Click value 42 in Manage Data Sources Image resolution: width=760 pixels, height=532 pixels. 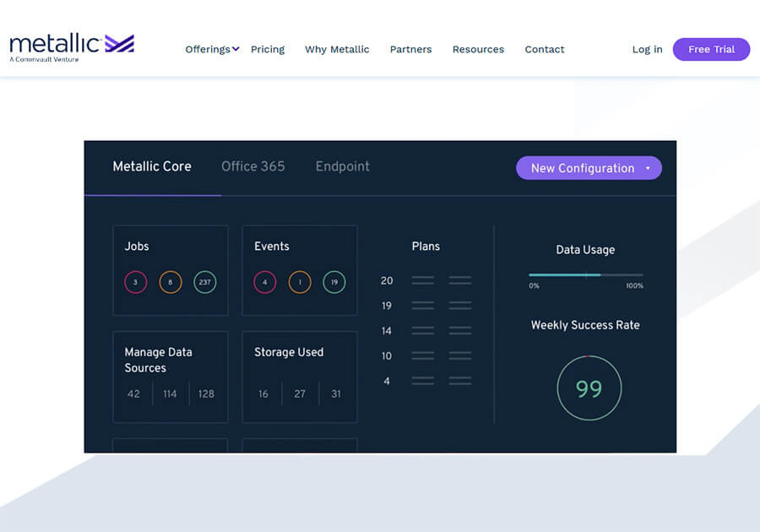pos(133,394)
